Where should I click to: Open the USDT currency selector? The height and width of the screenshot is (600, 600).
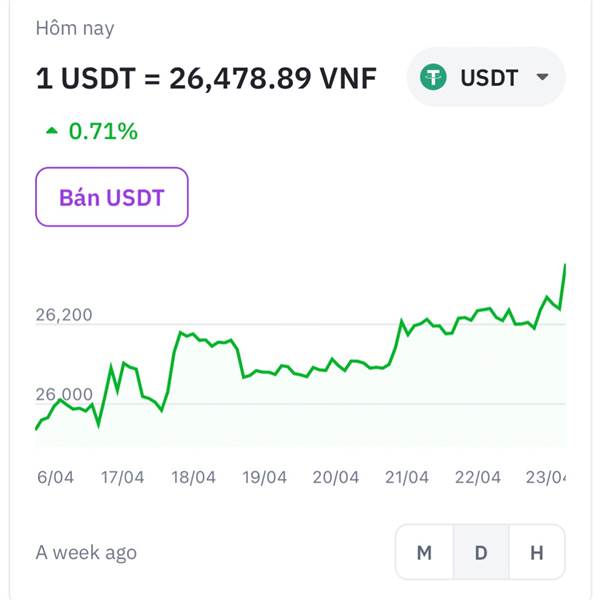point(486,77)
